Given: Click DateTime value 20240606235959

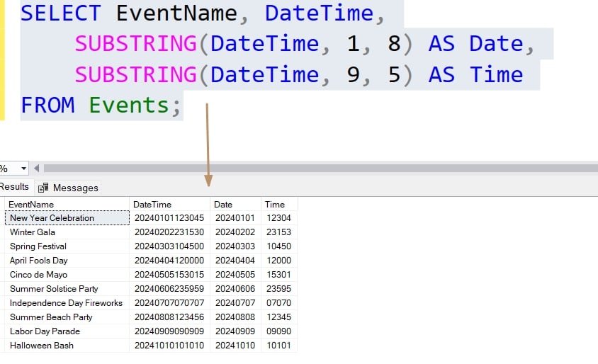Looking at the screenshot, I should (169, 288).
